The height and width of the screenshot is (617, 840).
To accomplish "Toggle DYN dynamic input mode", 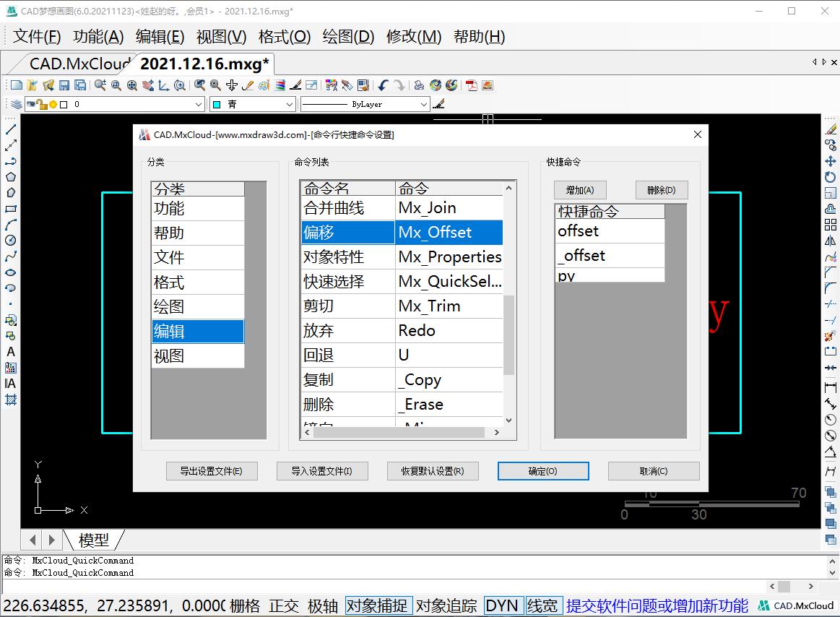I will pos(502,605).
